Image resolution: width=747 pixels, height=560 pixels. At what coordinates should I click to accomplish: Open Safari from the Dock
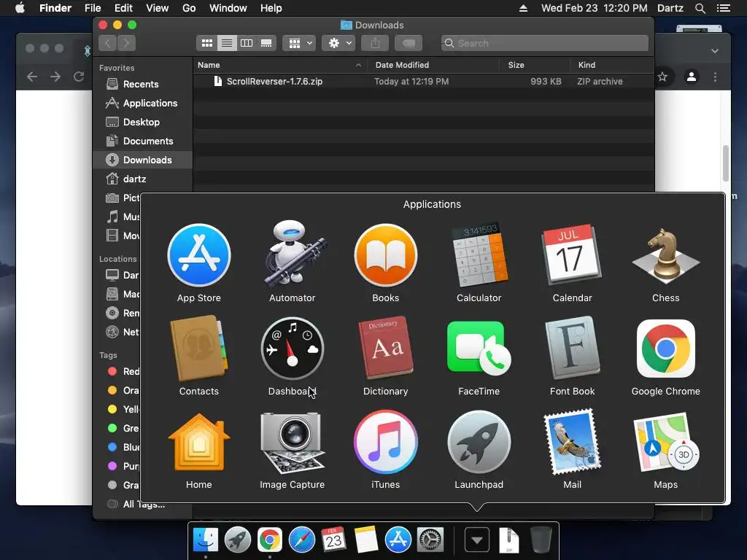click(x=301, y=540)
